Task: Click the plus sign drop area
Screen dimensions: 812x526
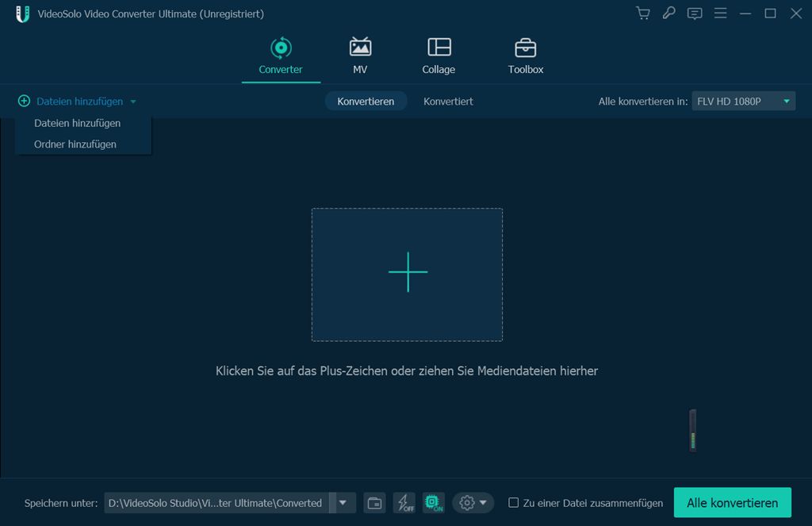Action: (407, 274)
